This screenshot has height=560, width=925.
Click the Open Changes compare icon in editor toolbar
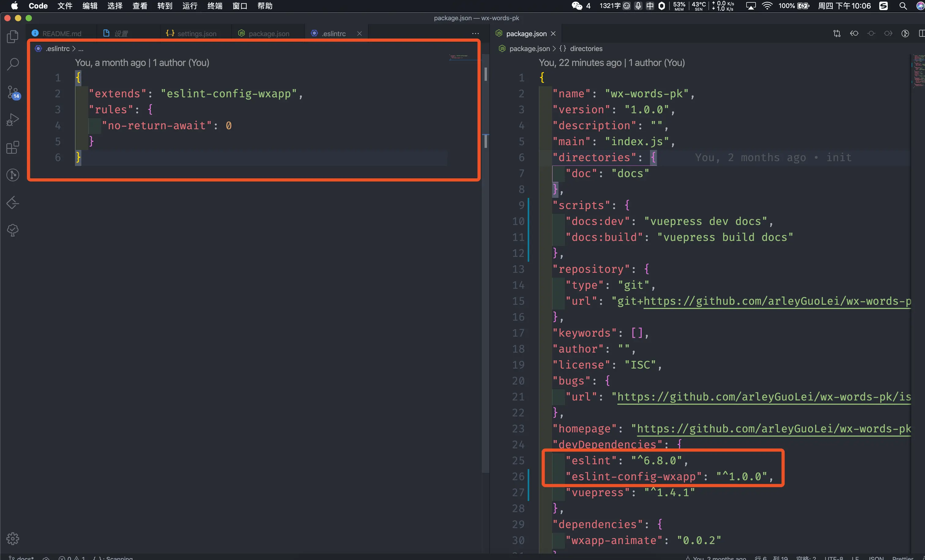coord(837,34)
